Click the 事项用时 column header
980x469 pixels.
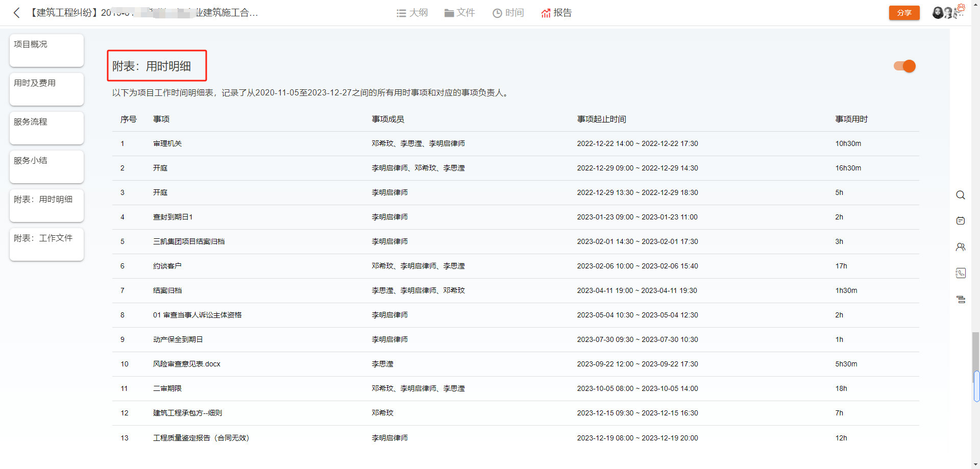851,119
